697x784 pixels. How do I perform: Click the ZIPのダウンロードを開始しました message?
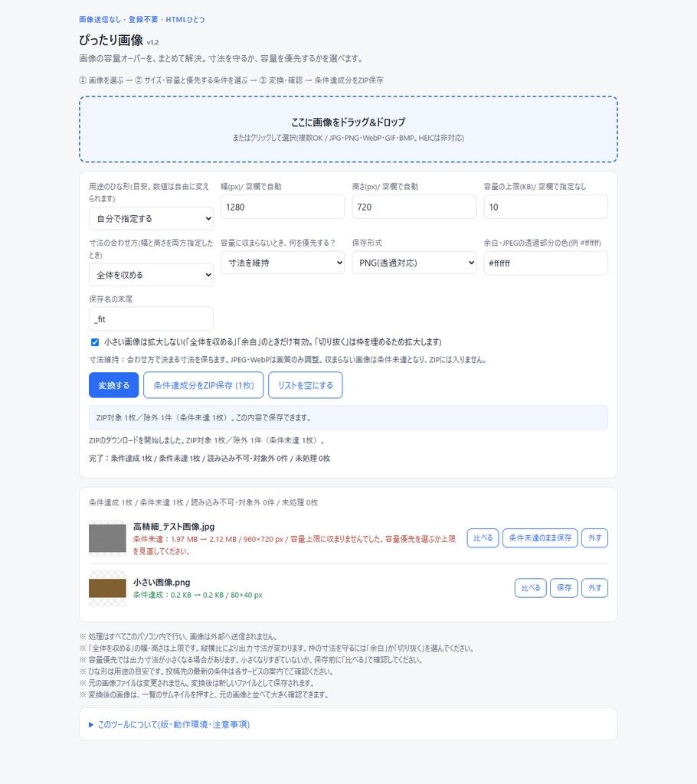pyautogui.click(x=207, y=440)
